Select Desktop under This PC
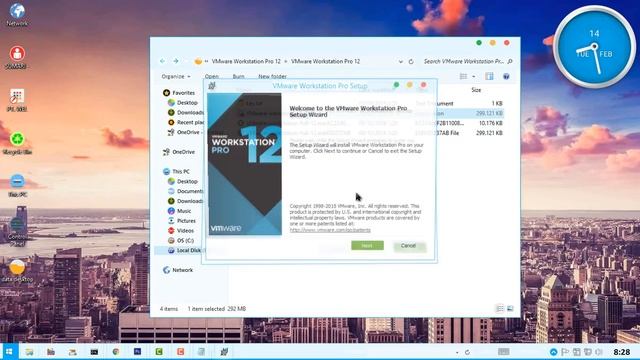 click(x=183, y=181)
